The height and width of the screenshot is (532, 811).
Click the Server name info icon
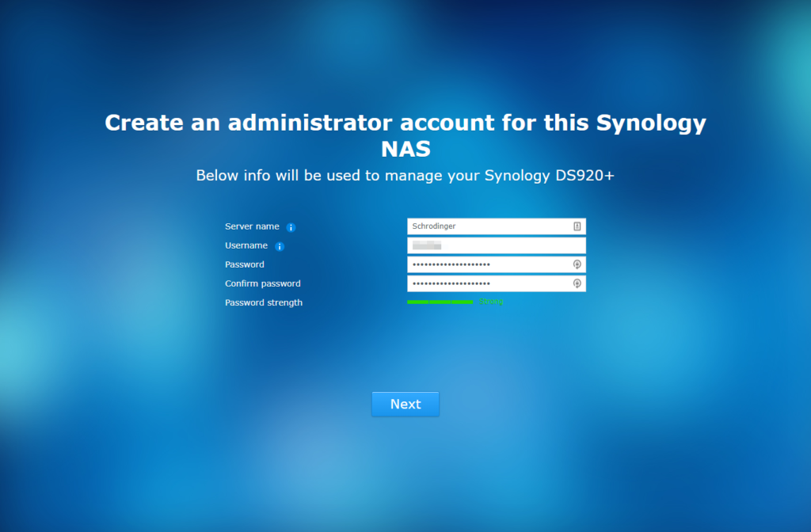tap(291, 227)
